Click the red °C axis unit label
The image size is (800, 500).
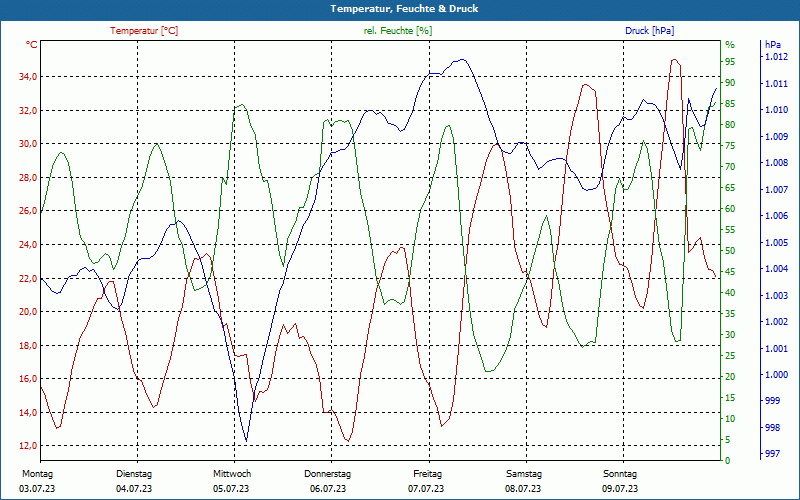32,45
